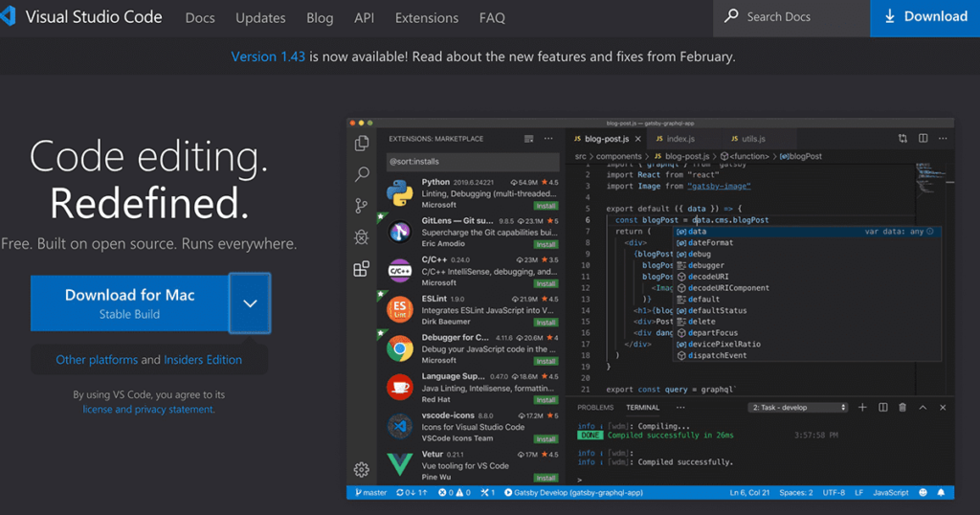Select dispatchEvent in the suggestion list

pos(808,355)
